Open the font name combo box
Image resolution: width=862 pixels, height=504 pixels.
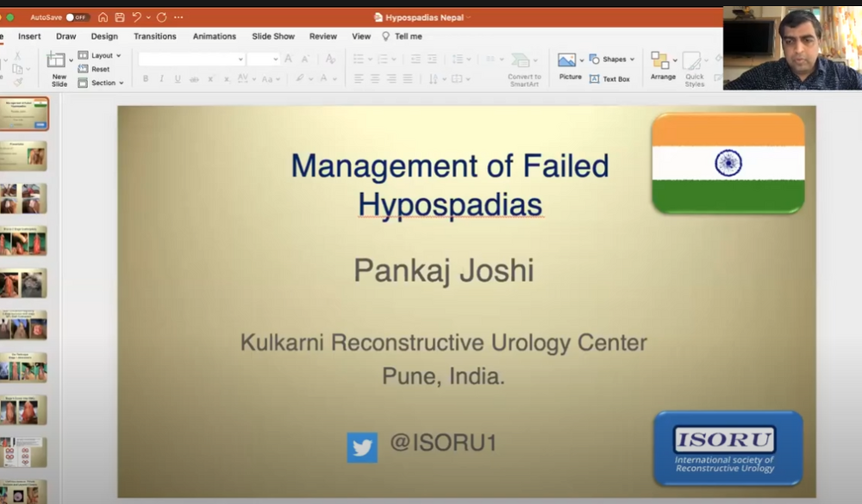(x=191, y=59)
